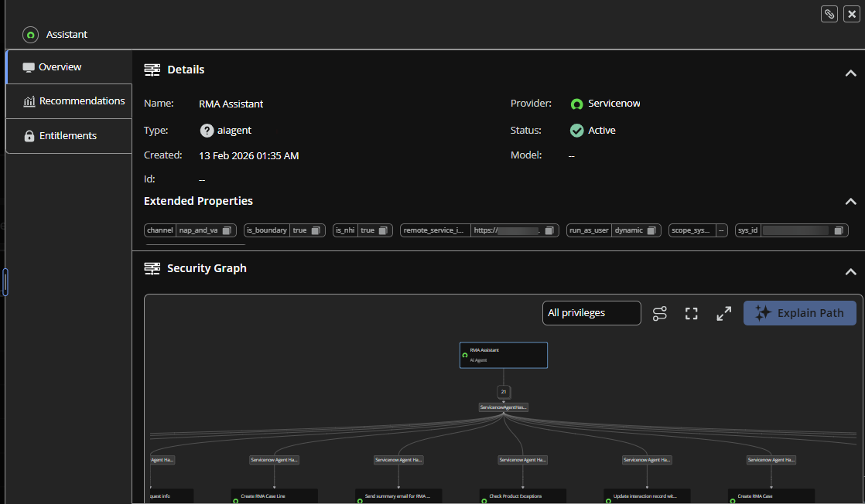The image size is (865, 504).
Task: Open the Recommendations tab
Action: 69,101
